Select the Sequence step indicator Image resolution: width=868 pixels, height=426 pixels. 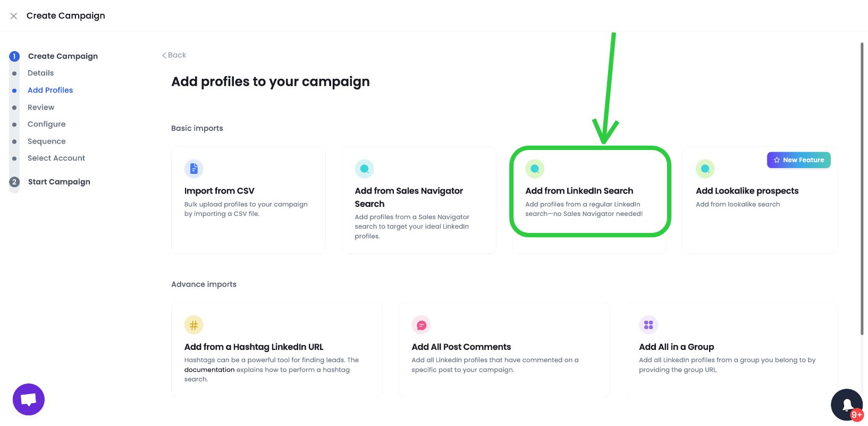pyautogui.click(x=46, y=141)
